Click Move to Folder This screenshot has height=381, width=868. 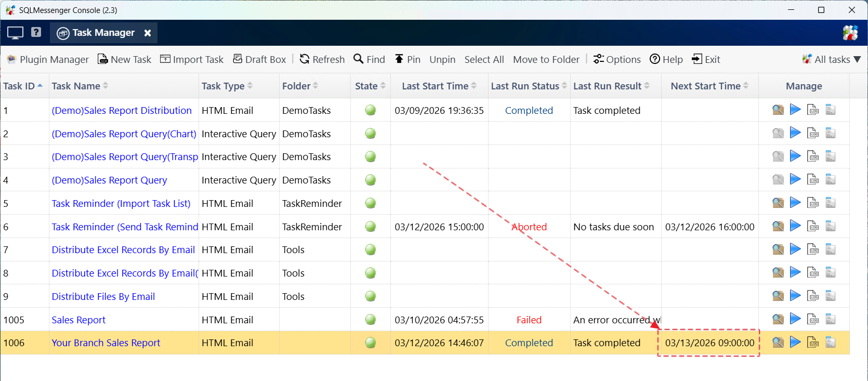pos(546,59)
